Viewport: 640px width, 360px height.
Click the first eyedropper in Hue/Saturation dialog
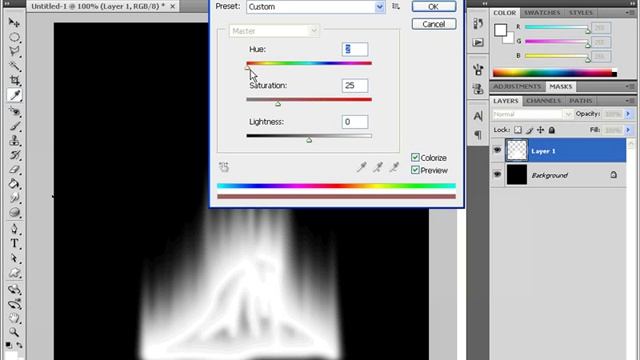[x=362, y=167]
